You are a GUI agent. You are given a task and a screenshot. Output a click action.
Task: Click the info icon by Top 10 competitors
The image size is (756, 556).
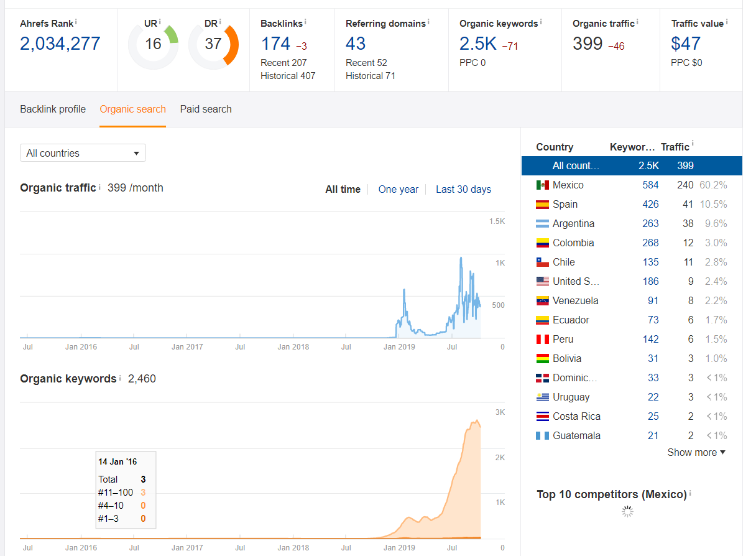coord(690,493)
